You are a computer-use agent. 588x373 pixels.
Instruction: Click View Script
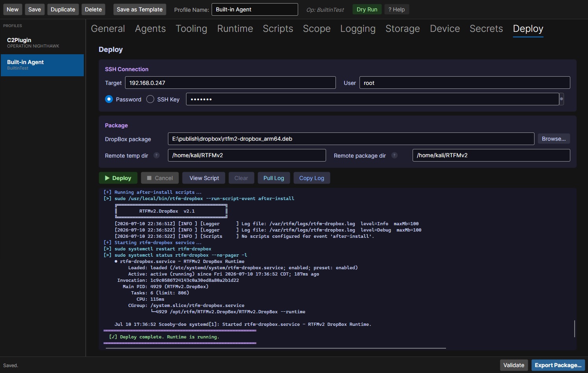[204, 178]
